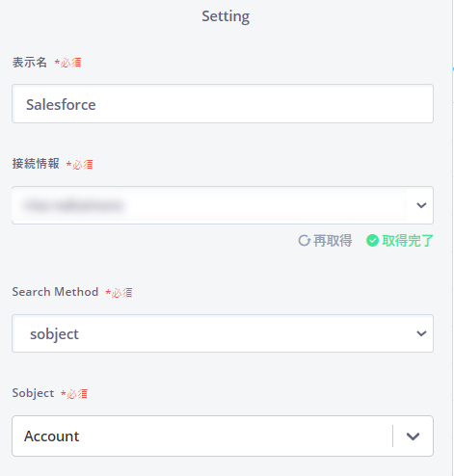This screenshot has width=454, height=476.
Task: Click the 表示名 field containing Salesforce
Action: point(223,104)
